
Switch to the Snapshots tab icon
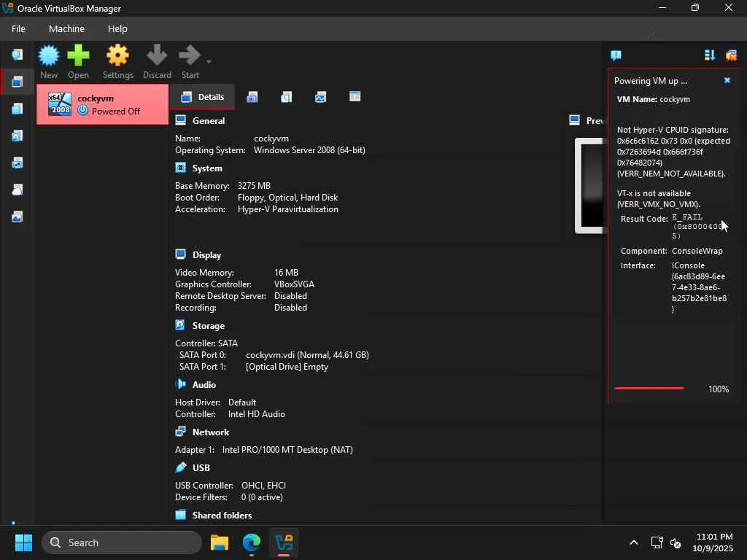pyautogui.click(x=252, y=97)
